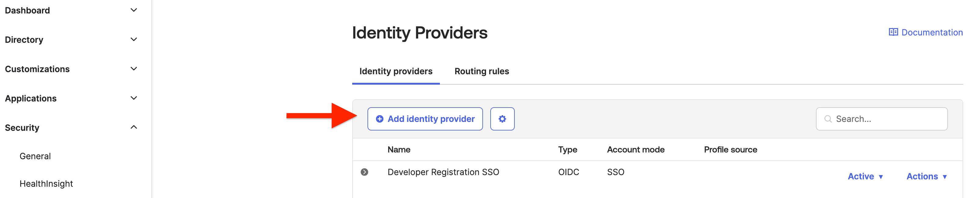Expand the Dashboard section chevron
Viewport: 980px width, 198px height.
(133, 10)
